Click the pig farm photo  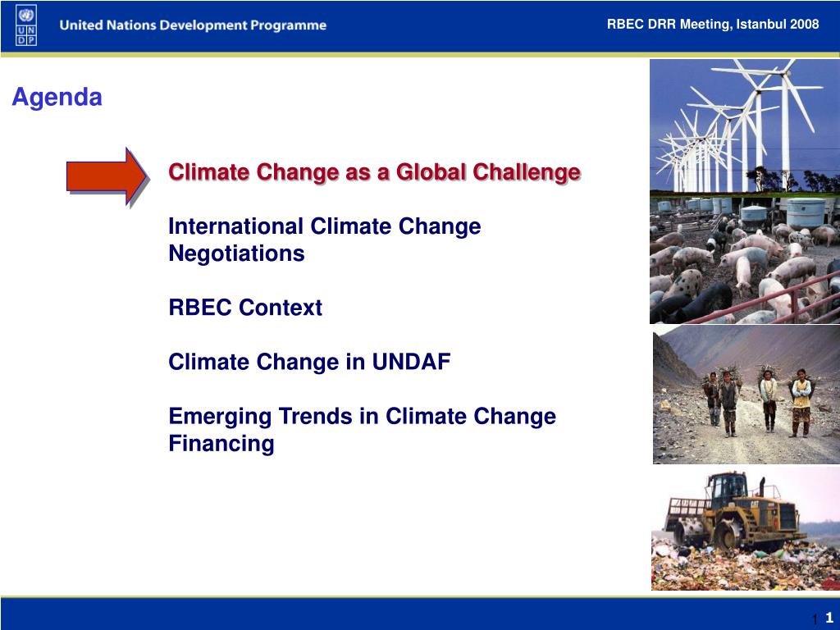point(745,260)
